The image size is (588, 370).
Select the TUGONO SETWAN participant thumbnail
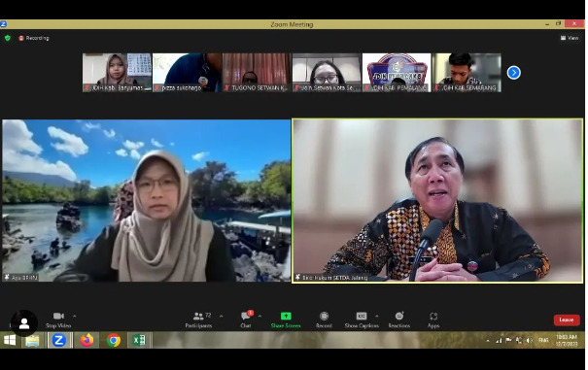click(x=257, y=73)
